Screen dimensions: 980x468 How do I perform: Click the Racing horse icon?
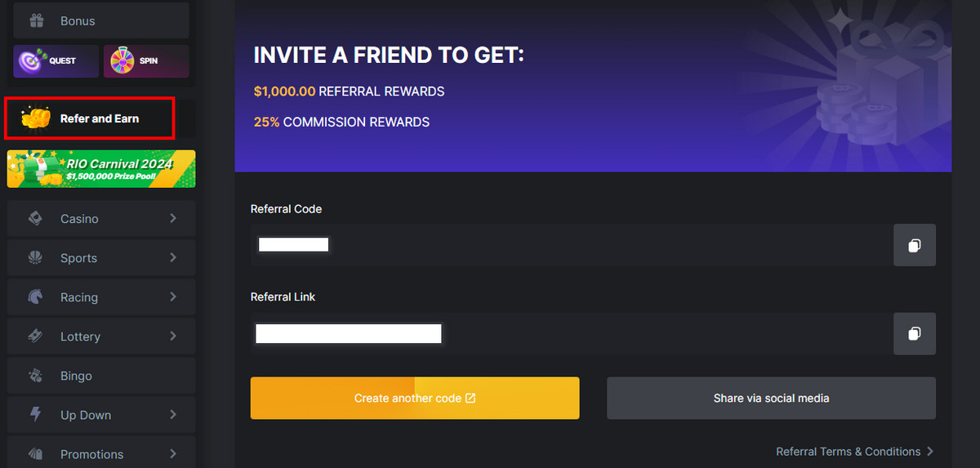36,297
